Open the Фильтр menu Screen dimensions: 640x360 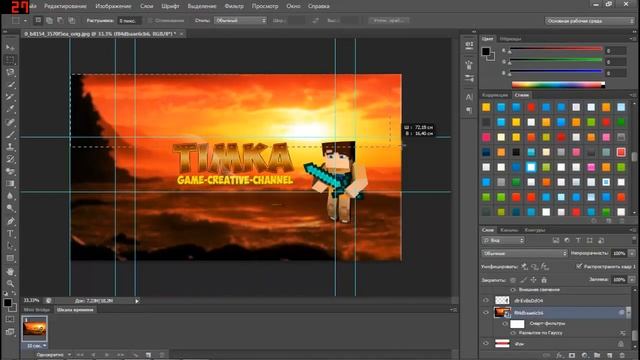click(234, 6)
